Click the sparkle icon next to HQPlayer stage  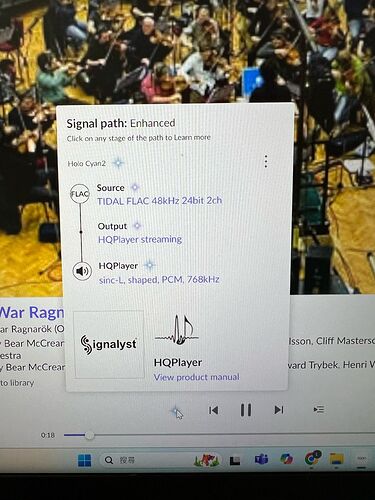pyautogui.click(x=150, y=265)
